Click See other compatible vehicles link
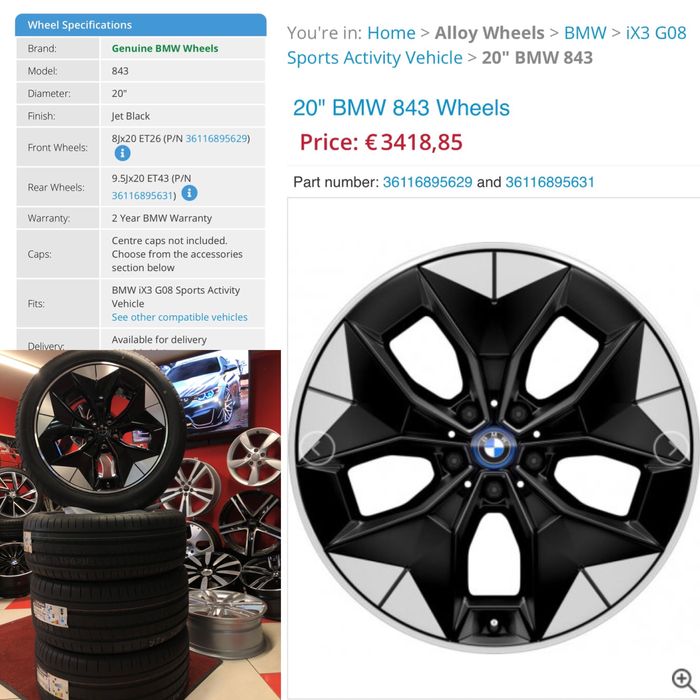 [x=179, y=317]
